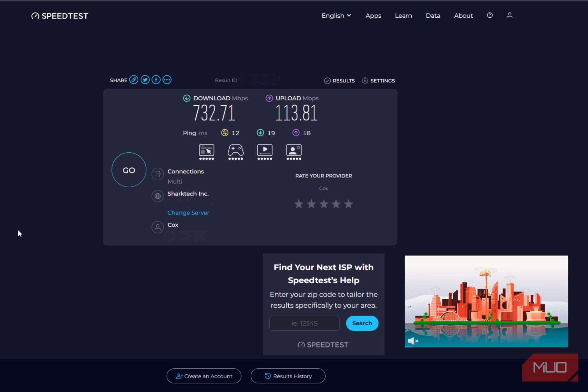
Task: Expand the English language dropdown
Action: (336, 16)
